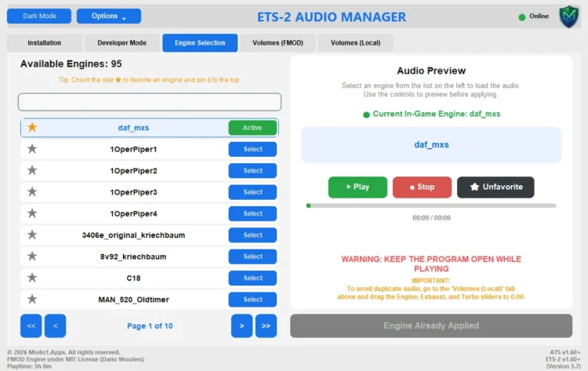The width and height of the screenshot is (588, 371).
Task: Switch to Dark Mode
Action: point(39,16)
